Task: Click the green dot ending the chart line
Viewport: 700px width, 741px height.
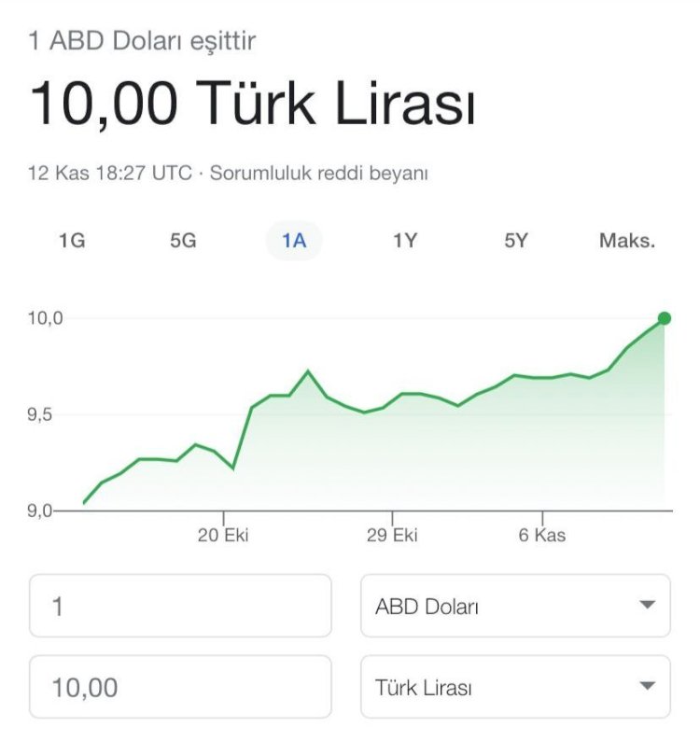Action: tap(664, 318)
